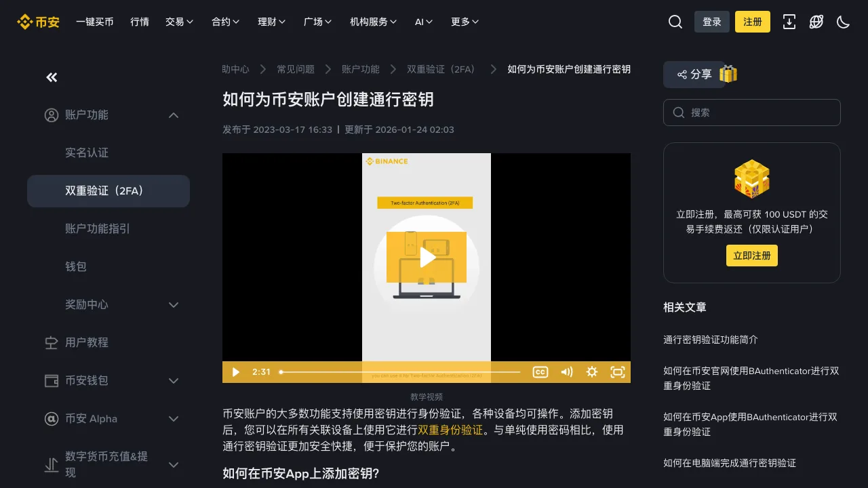Expand the 币安钱包 chevron
Viewport: 868px width, 488px height.
coord(174,381)
